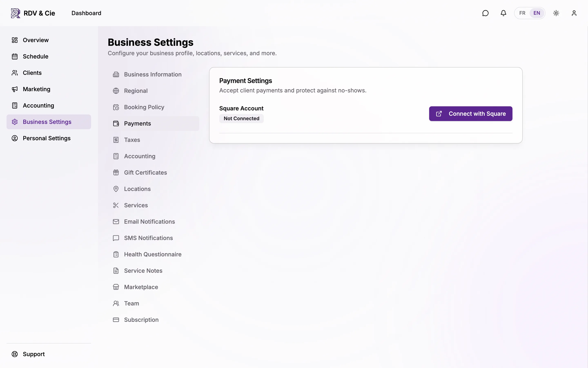This screenshot has width=588, height=368.
Task: Click the Overview grid icon
Action: (x=15, y=40)
